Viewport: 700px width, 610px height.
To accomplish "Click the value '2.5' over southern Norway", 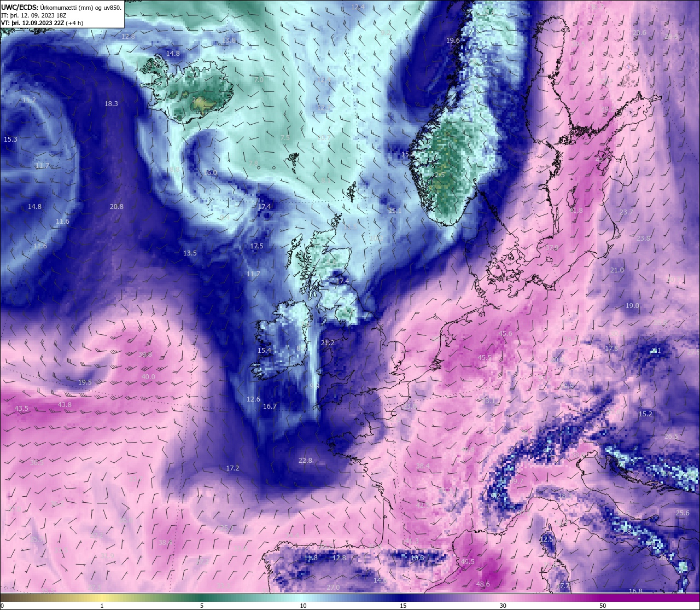I will pos(440,175).
